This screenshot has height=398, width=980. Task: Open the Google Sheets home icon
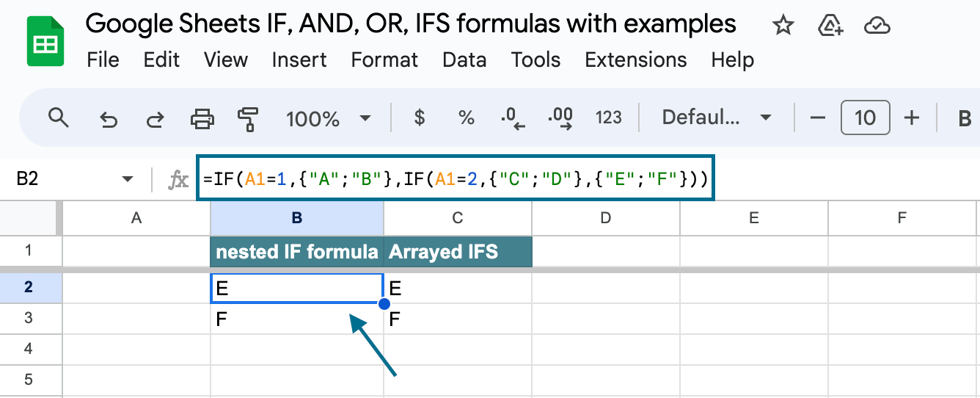click(x=45, y=42)
